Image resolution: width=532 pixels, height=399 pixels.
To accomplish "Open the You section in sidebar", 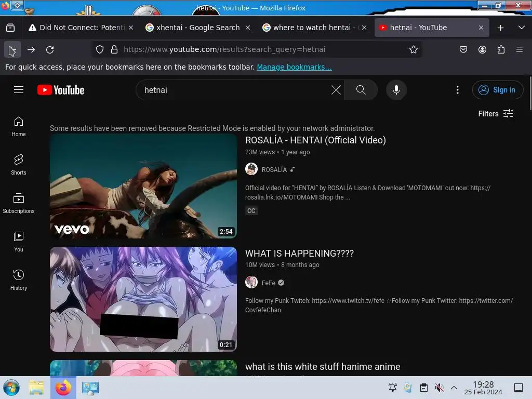I will pos(19,242).
